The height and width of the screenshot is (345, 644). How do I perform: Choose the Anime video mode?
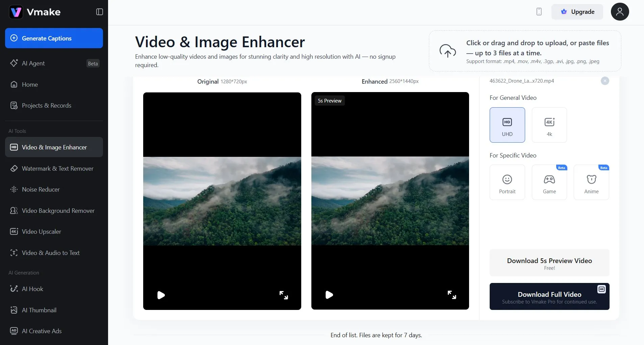[591, 182]
